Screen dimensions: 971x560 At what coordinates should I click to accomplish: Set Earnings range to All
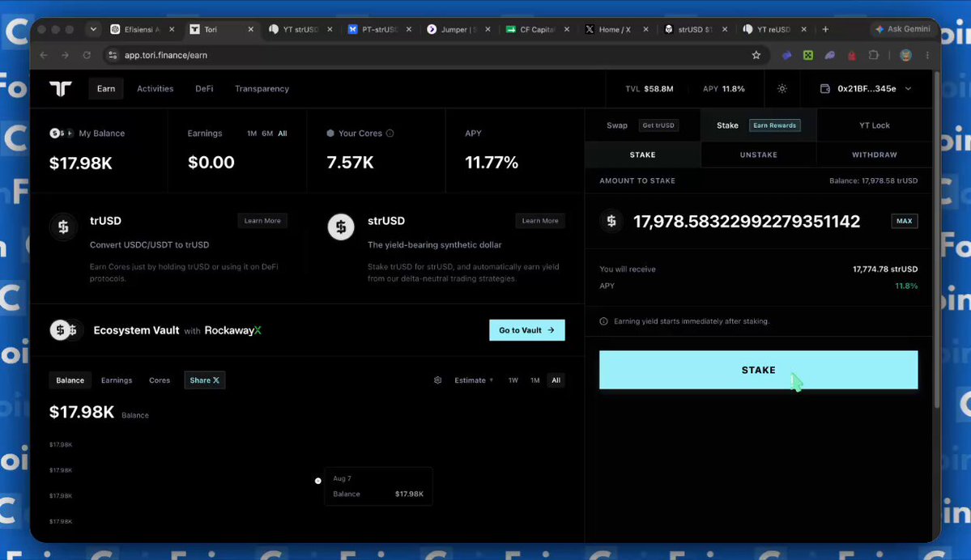coord(283,133)
